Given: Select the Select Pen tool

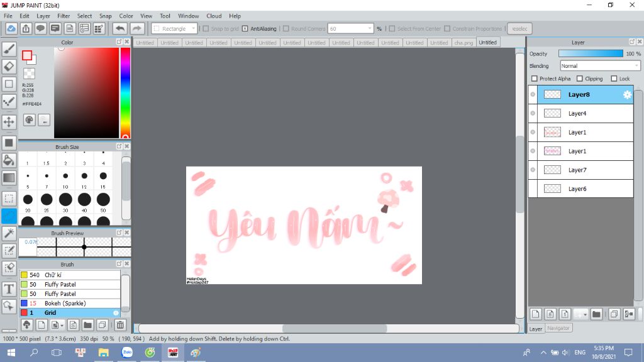Looking at the screenshot, I should click(x=9, y=250).
